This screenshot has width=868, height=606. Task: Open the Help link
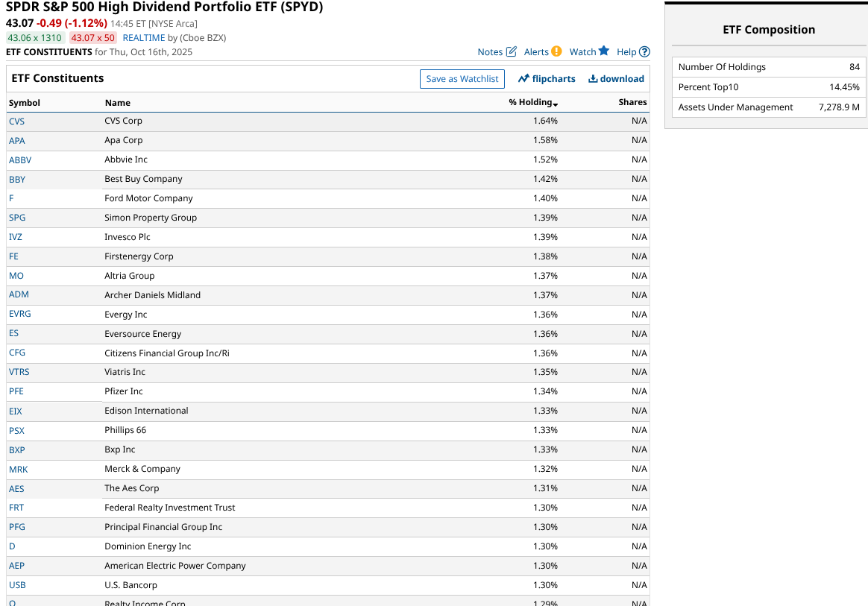pyautogui.click(x=626, y=52)
